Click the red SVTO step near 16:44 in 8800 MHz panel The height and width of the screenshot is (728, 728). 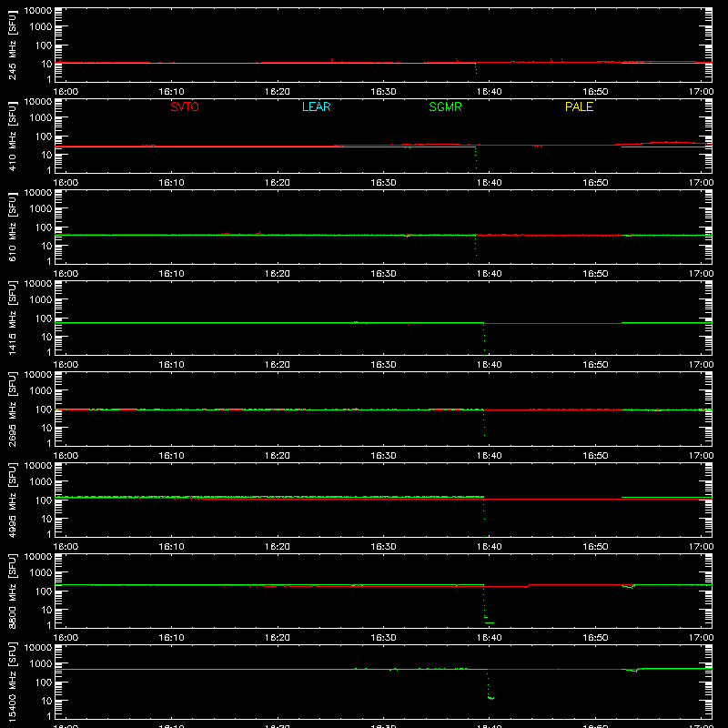pyautogui.click(x=528, y=586)
